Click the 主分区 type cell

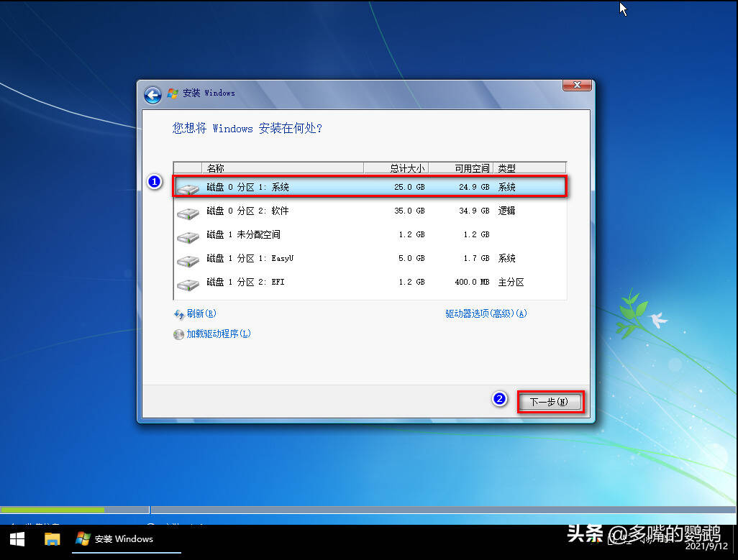[511, 282]
